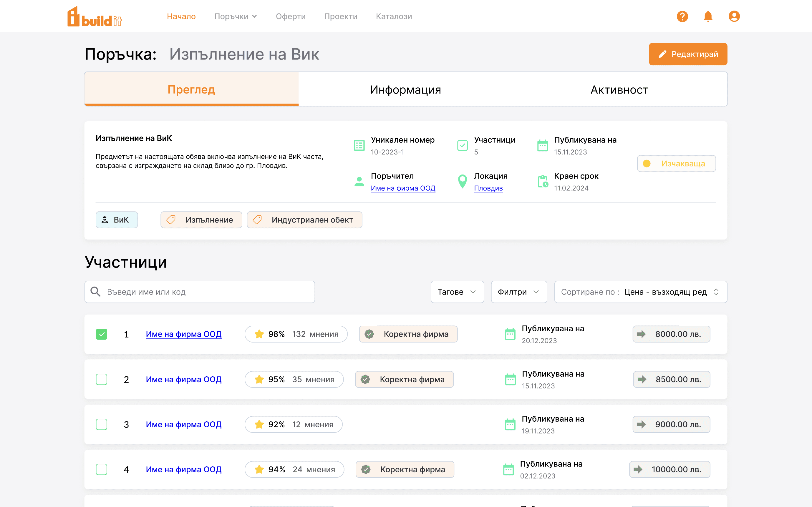Click calendar icon next to 20.12.2023
The height and width of the screenshot is (507, 812).
coord(510,334)
